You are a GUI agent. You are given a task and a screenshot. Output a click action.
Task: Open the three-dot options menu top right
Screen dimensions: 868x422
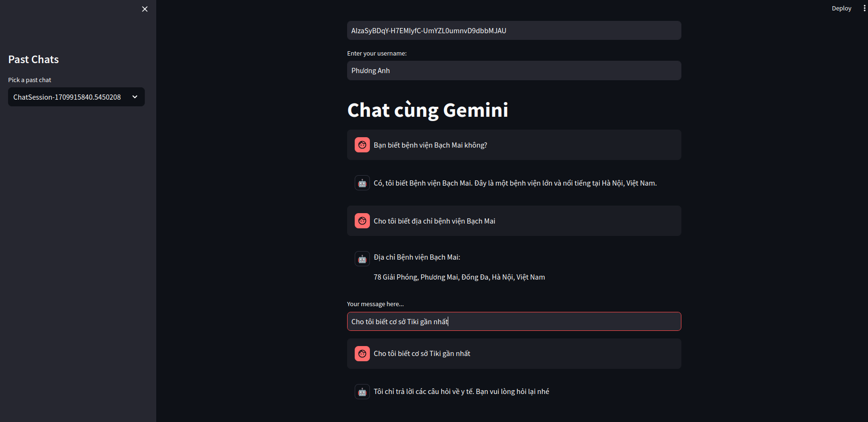pos(865,8)
